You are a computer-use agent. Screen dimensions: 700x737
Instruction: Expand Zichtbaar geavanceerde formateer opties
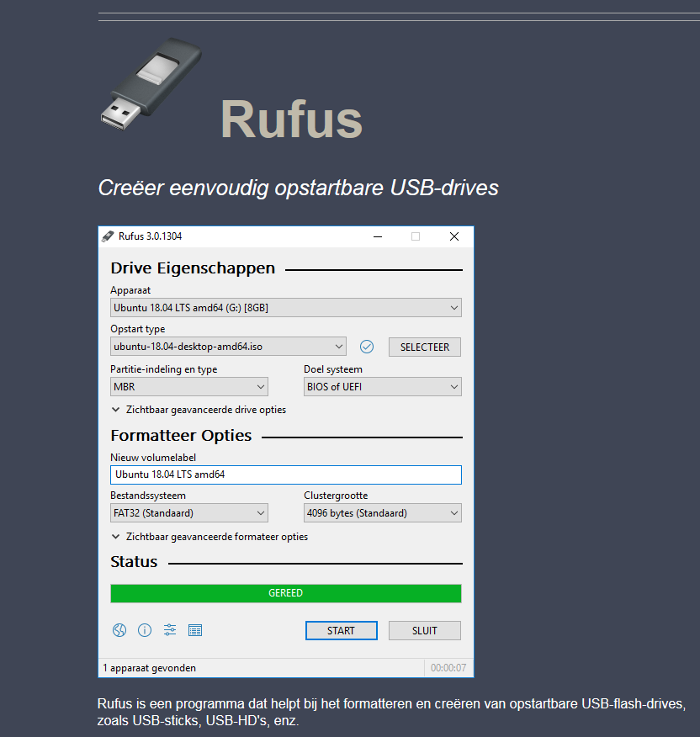point(209,537)
